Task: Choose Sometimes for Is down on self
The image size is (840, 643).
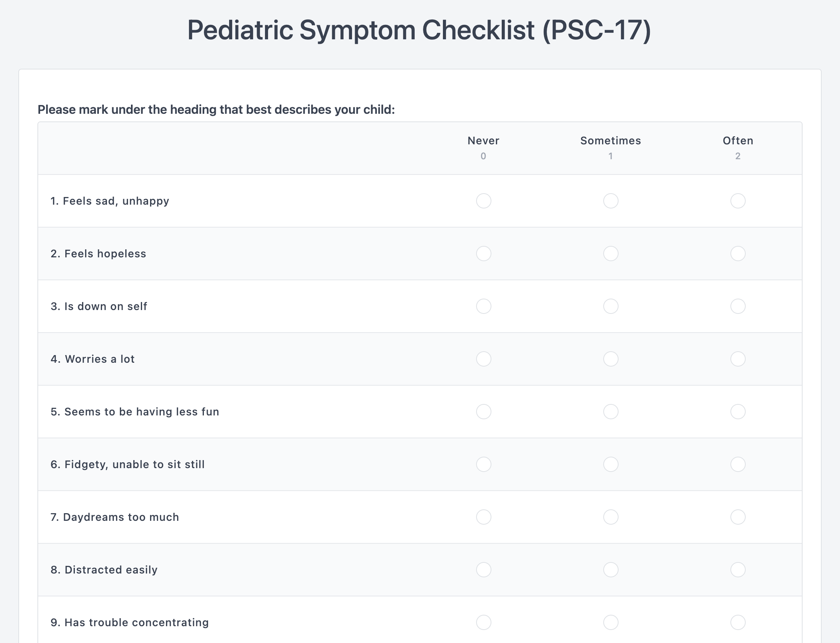Action: pos(611,306)
